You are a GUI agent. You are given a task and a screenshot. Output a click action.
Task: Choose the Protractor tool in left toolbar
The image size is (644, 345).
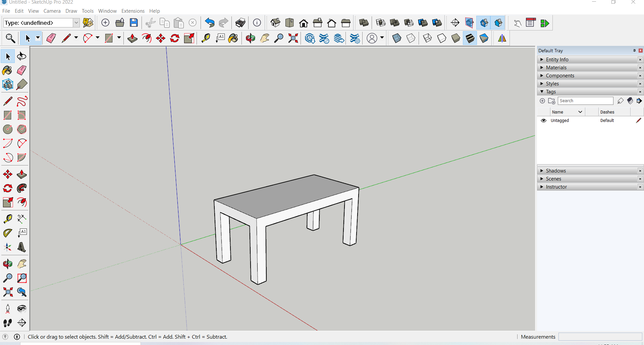click(x=7, y=233)
